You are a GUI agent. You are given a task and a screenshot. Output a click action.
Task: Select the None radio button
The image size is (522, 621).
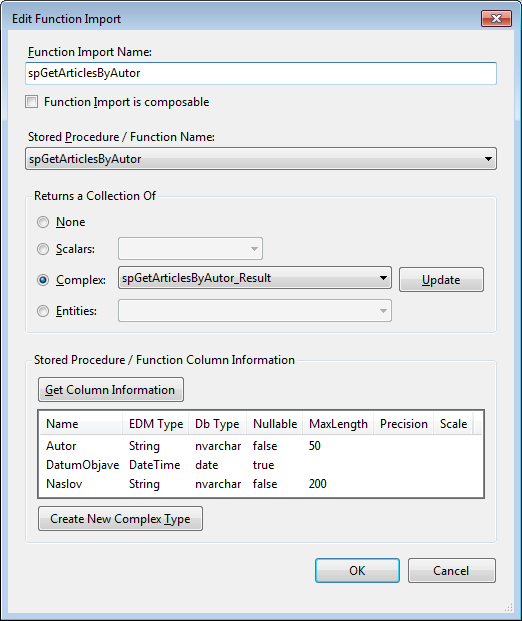tap(43, 222)
